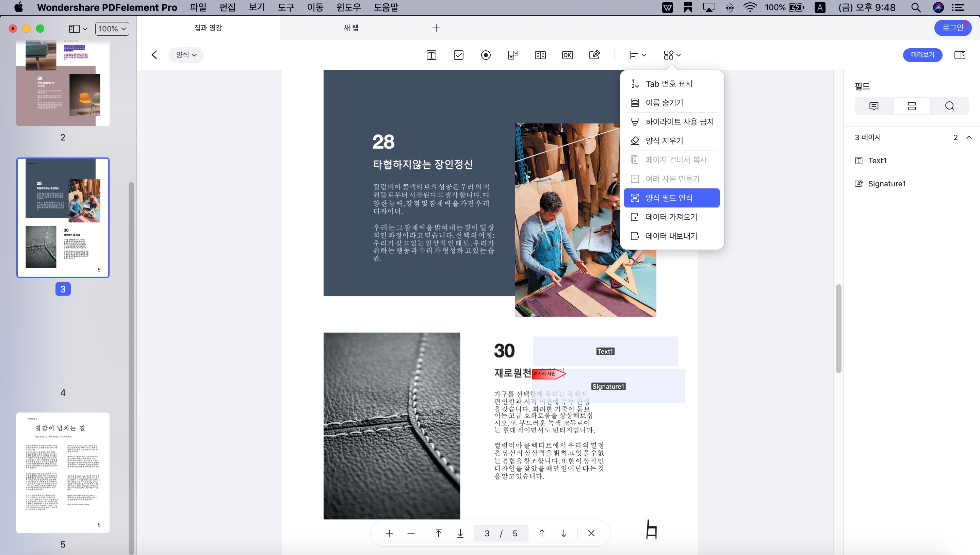
Task: Select the text field form tool
Action: pos(431,55)
